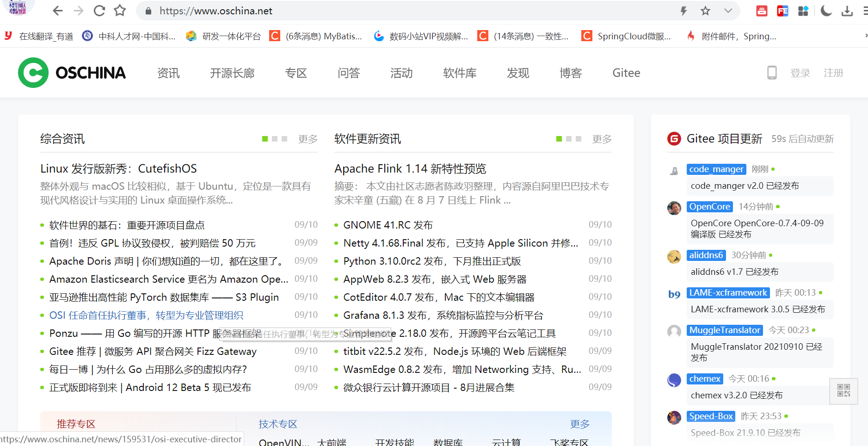The image size is (868, 446).
Task: Open OSI 任命首任执行董事 news item
Action: tap(146, 316)
